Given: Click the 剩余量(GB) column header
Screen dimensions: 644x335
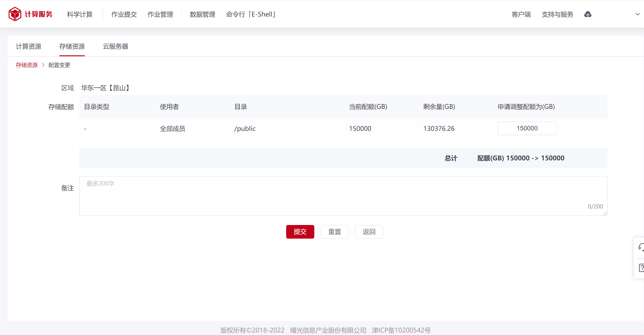Looking at the screenshot, I should coord(439,107).
